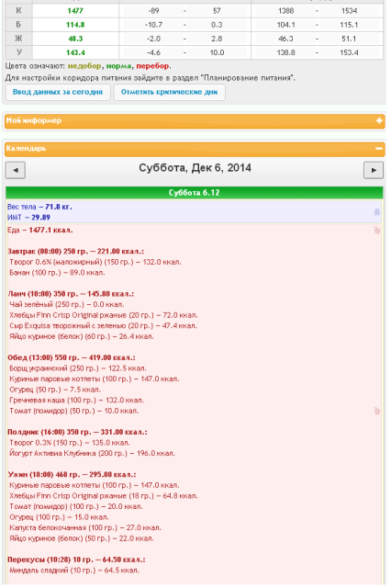Click the calorie value 1477 in table

tap(75, 11)
